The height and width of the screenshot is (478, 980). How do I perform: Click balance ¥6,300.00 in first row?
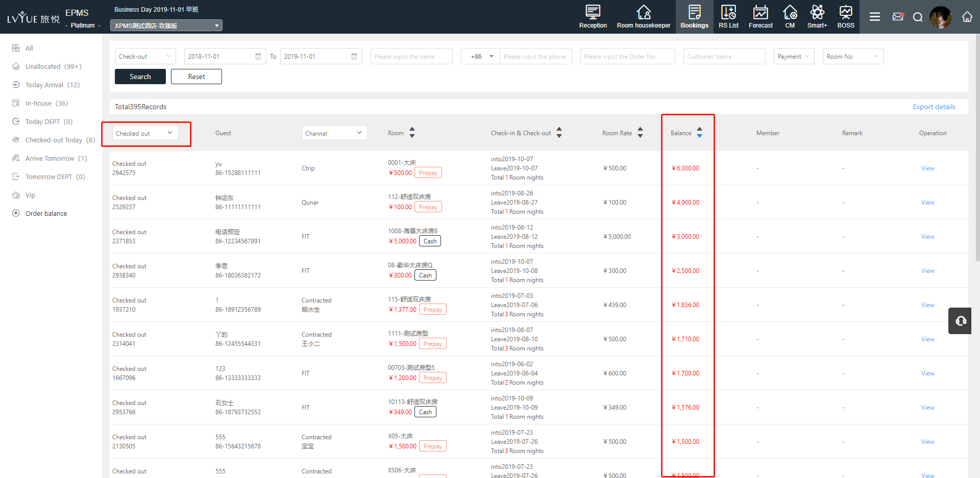coord(685,168)
